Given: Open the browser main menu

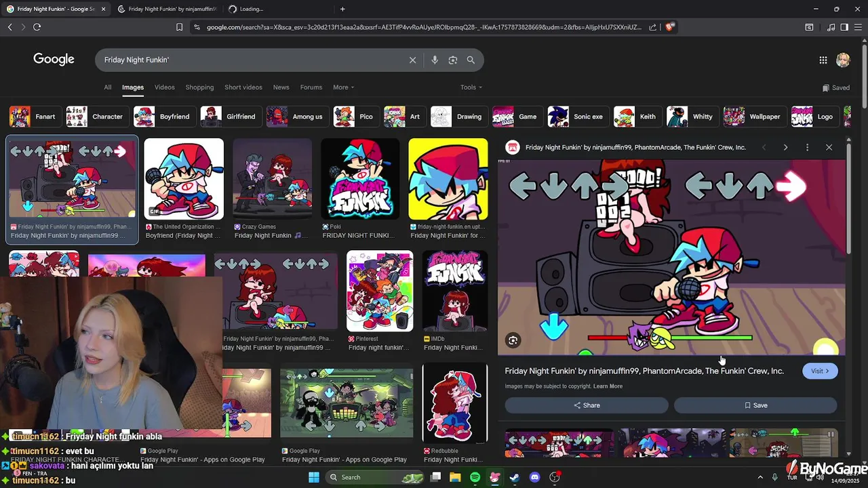Looking at the screenshot, I should [858, 27].
